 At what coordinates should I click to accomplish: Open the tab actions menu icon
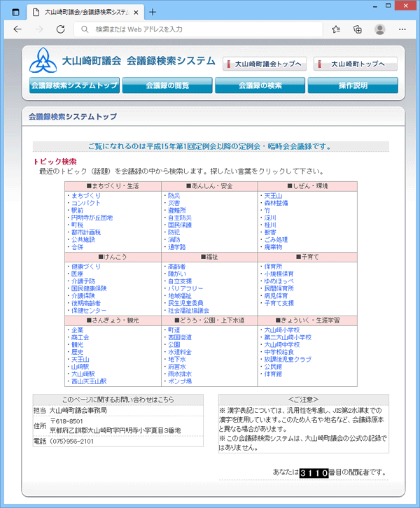coord(15,13)
